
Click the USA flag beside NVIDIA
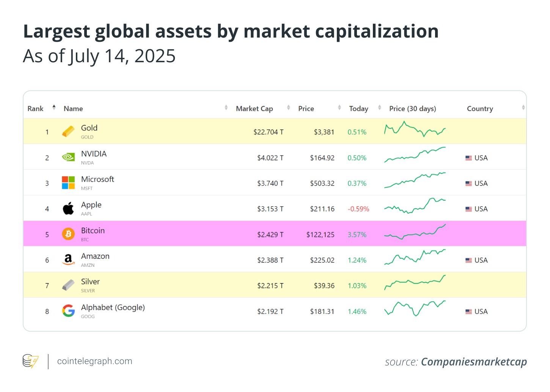click(x=469, y=158)
